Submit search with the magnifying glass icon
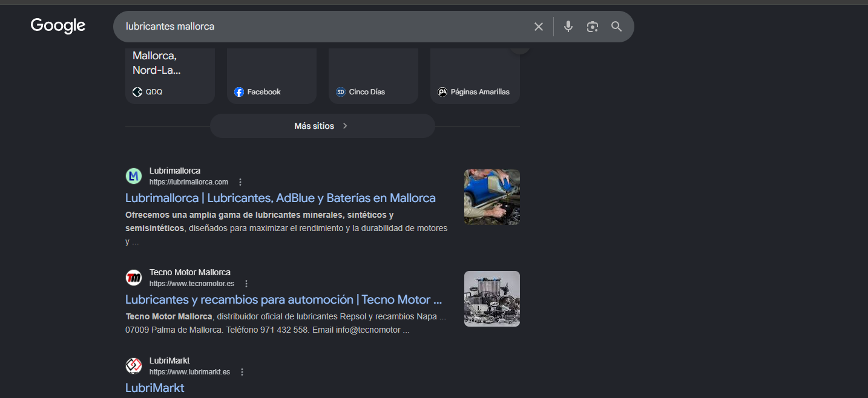 coord(616,27)
